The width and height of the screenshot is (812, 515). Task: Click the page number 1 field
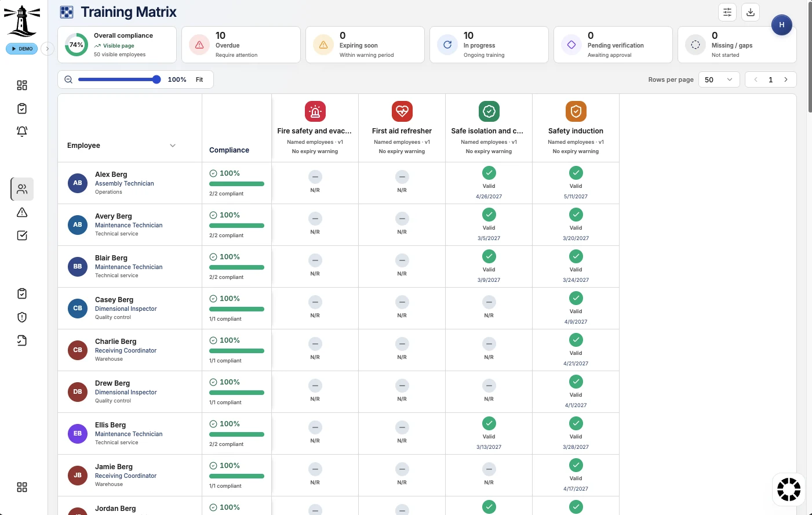coord(771,79)
